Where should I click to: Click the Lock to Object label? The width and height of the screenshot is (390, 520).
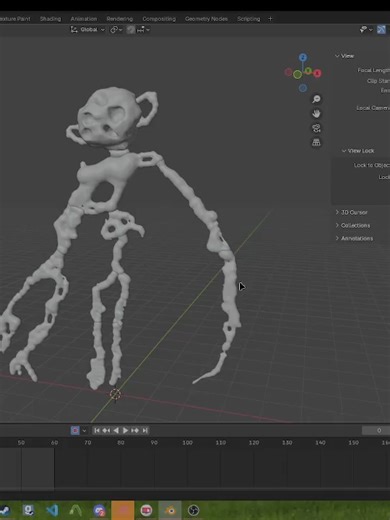point(372,165)
